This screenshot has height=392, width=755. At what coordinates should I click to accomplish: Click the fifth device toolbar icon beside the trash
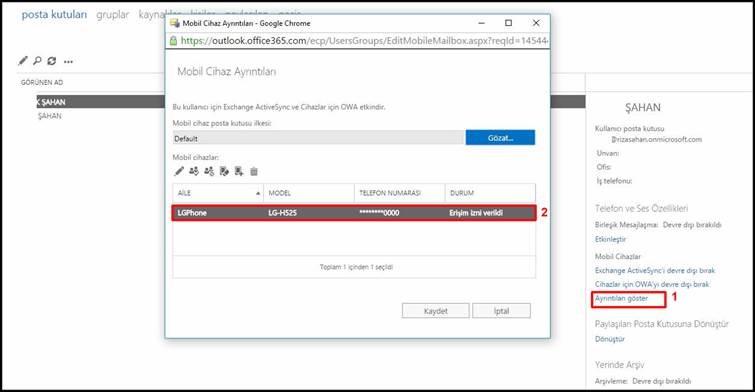239,171
